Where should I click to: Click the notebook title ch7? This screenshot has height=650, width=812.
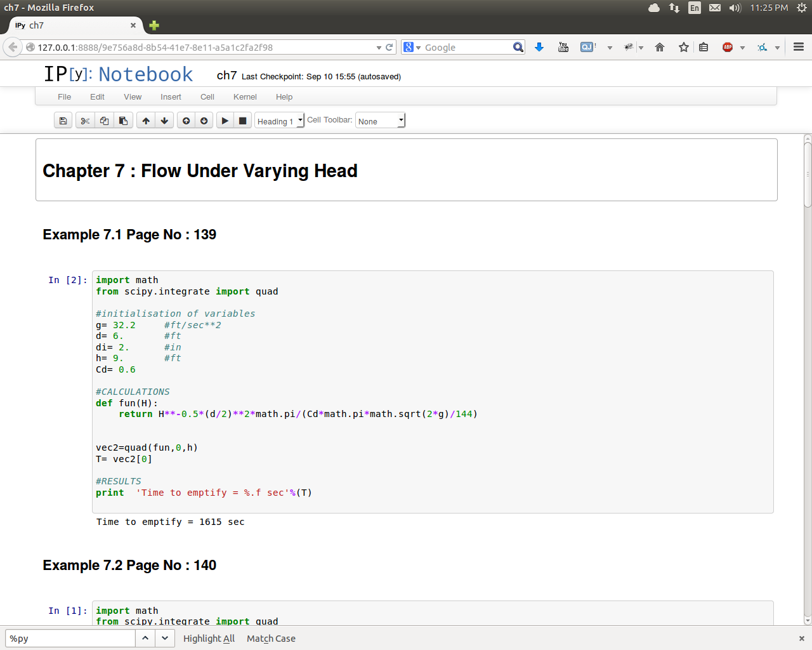[226, 76]
